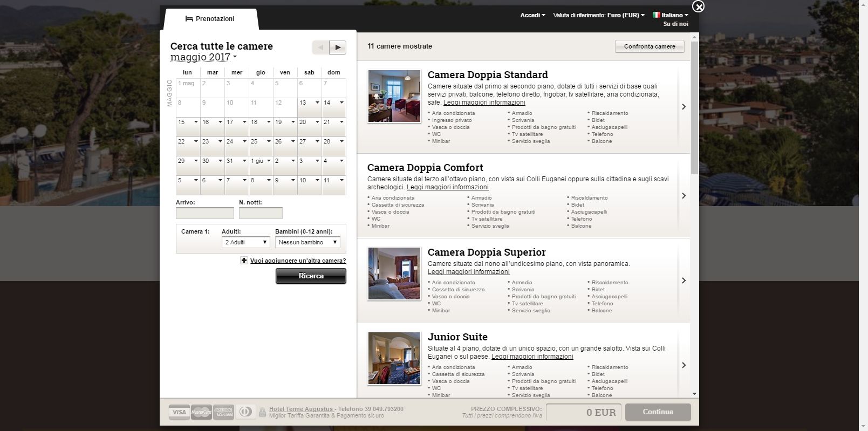The image size is (868, 431).
Task: Open Junior Suite details arrow
Action: [x=684, y=365]
